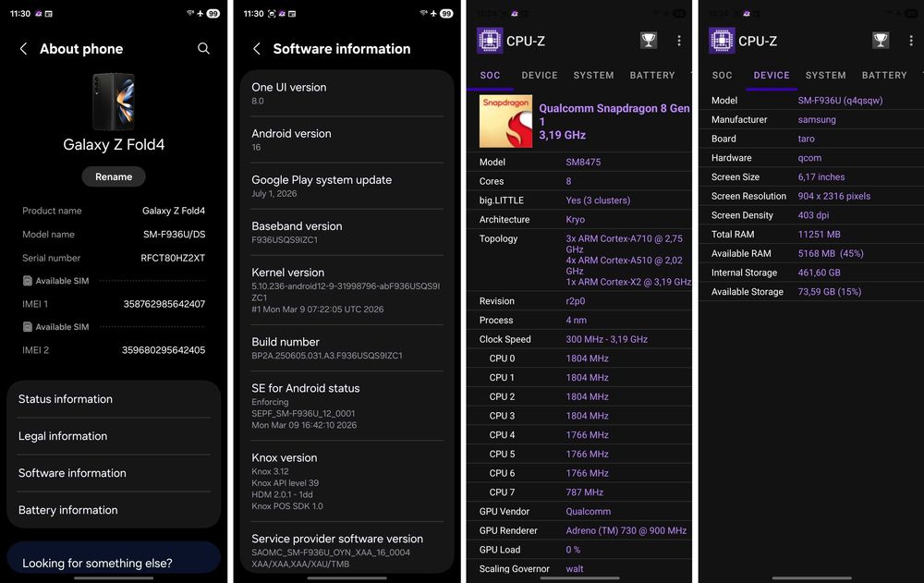Tap Android version 16 row

(347, 140)
